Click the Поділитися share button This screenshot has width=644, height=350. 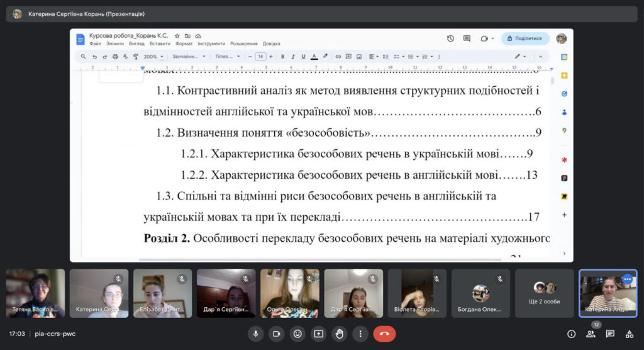click(525, 38)
